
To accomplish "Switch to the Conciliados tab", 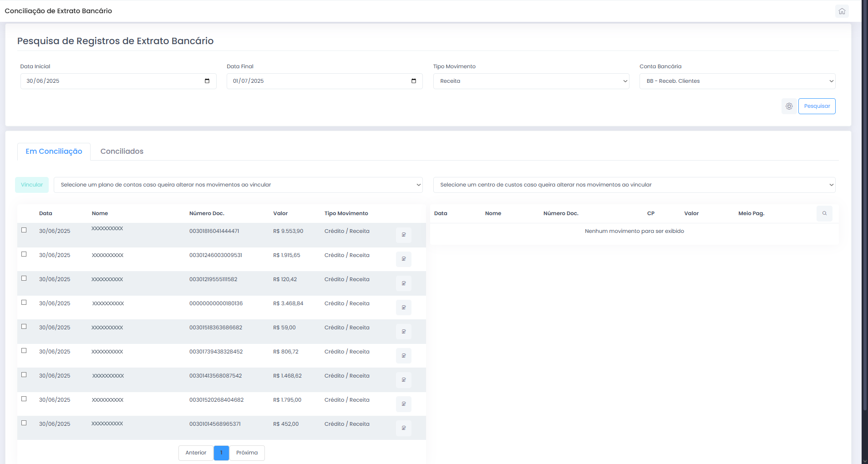I will click(122, 151).
